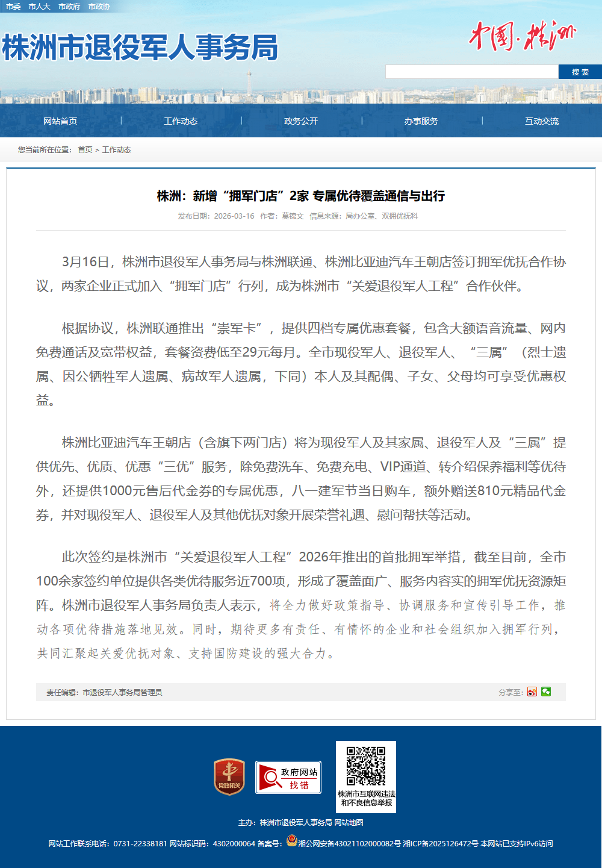Click the 党政机关 red badge icon
602x868 pixels.
coord(229,777)
